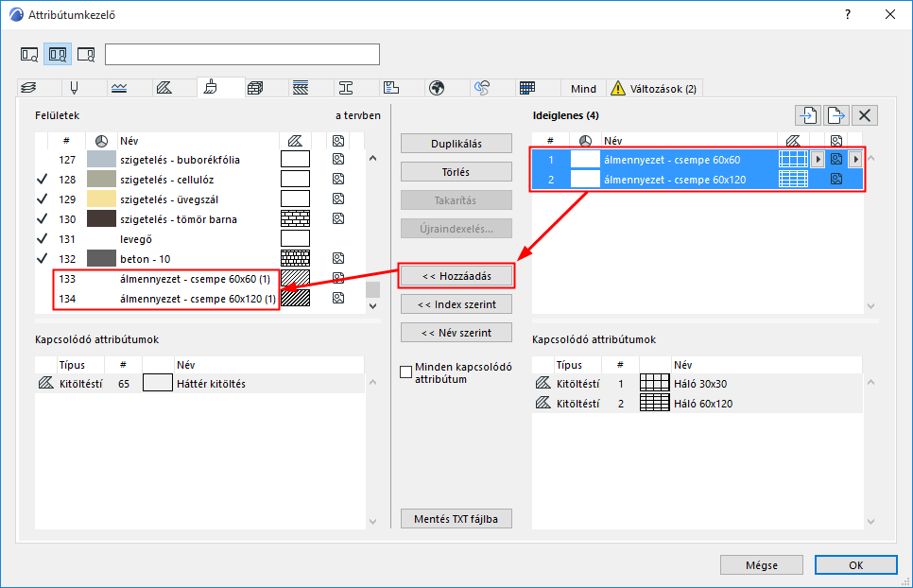This screenshot has height=588, width=913.
Task: Toggle checkmark for szigetelés - üvegszál
Action: [x=42, y=199]
